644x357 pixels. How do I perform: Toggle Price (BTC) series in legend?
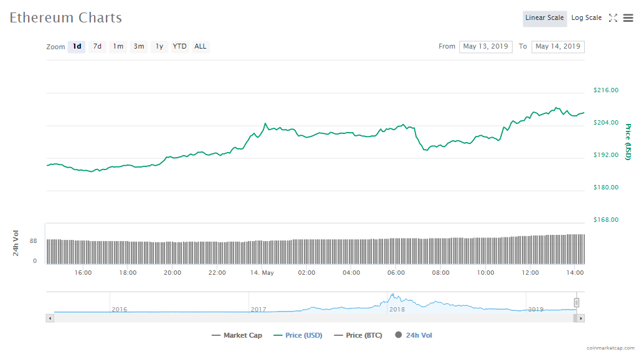click(x=357, y=335)
